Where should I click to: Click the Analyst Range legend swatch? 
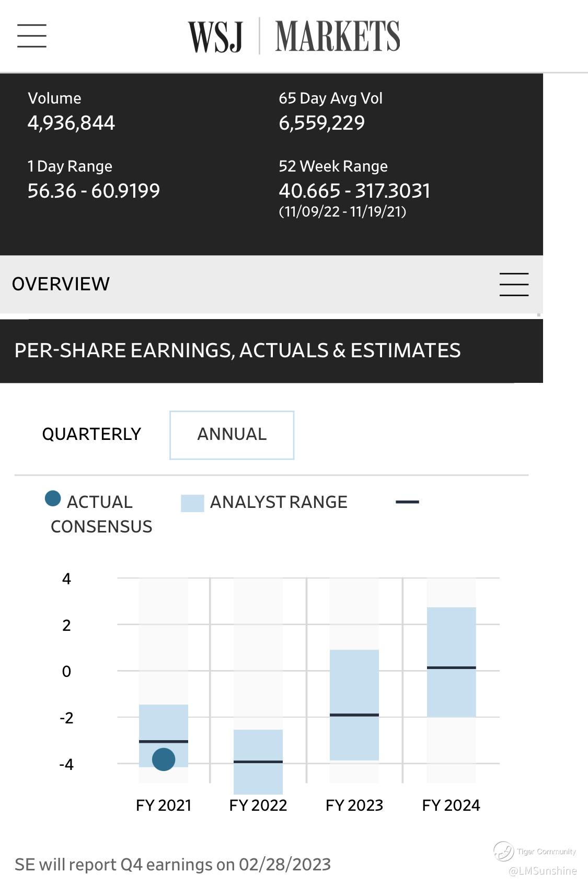pos(192,503)
